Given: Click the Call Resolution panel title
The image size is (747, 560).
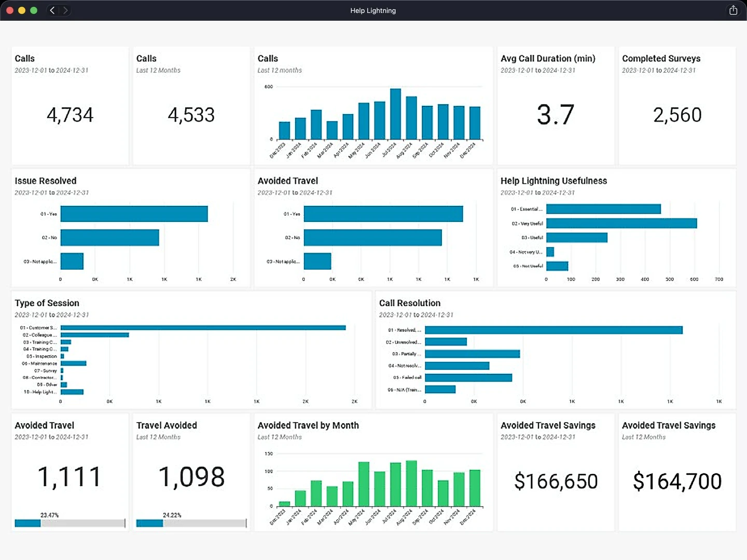Looking at the screenshot, I should click(x=410, y=303).
